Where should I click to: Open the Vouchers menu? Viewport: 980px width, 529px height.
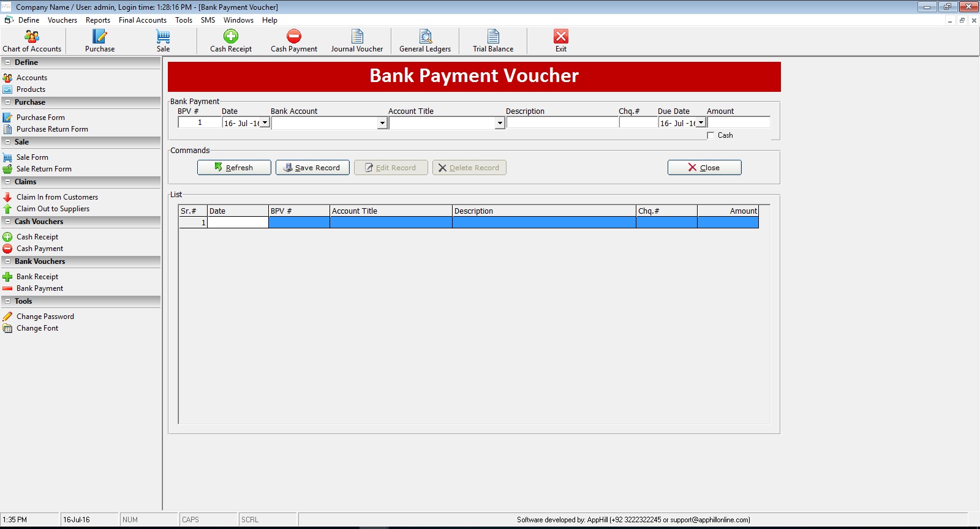pyautogui.click(x=62, y=20)
